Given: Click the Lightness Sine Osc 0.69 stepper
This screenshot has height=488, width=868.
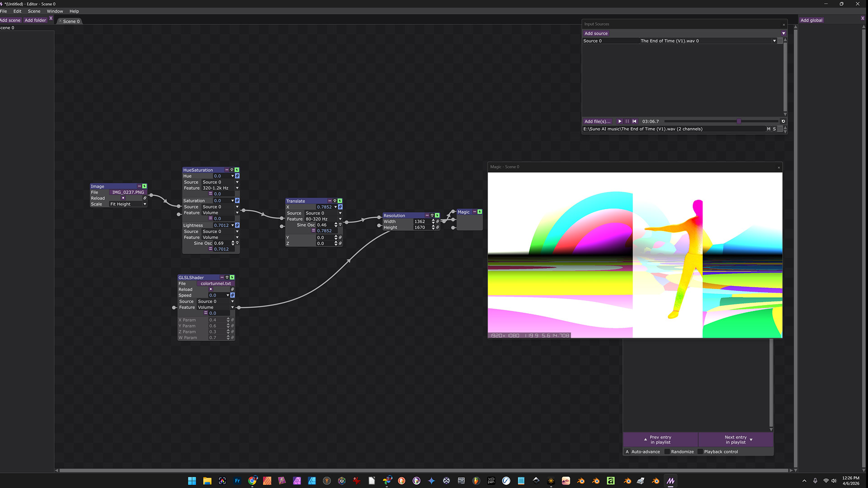Looking at the screenshot, I should (233, 243).
